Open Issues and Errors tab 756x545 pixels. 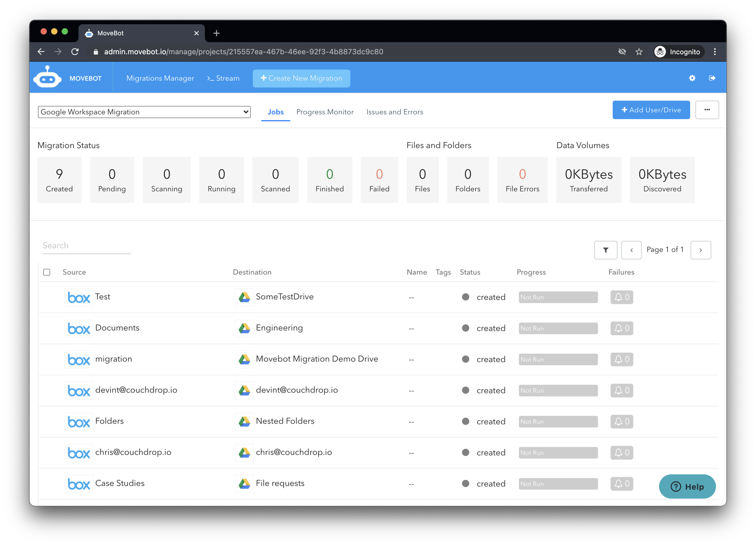pyautogui.click(x=394, y=112)
